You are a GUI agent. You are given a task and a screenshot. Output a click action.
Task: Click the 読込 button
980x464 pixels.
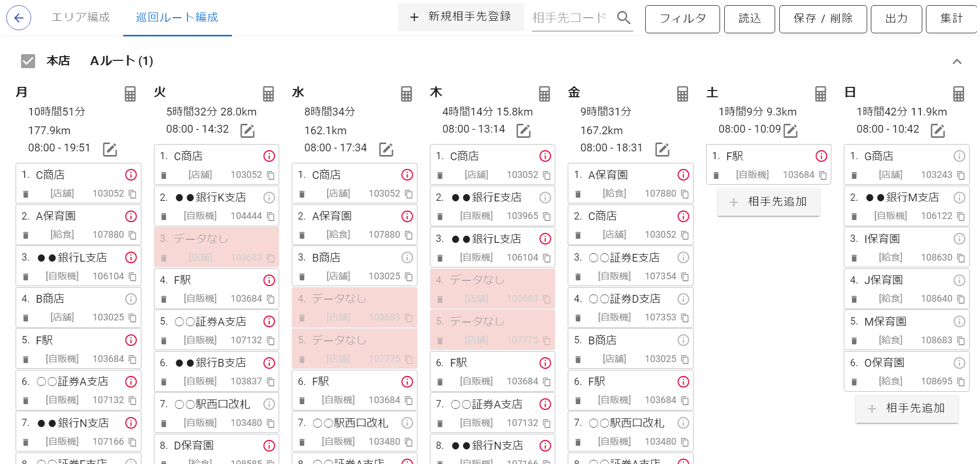750,19
